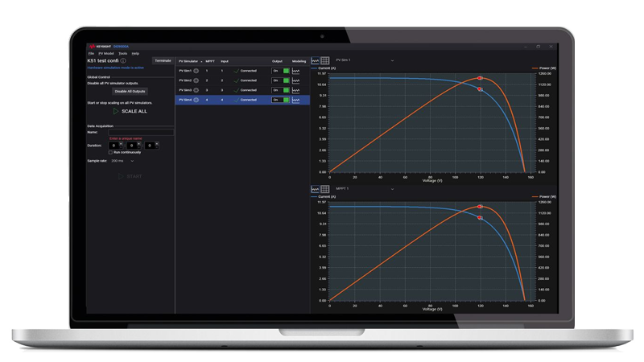Click the gear icon beside PV Sim3
The image size is (644, 362).
pos(196,90)
